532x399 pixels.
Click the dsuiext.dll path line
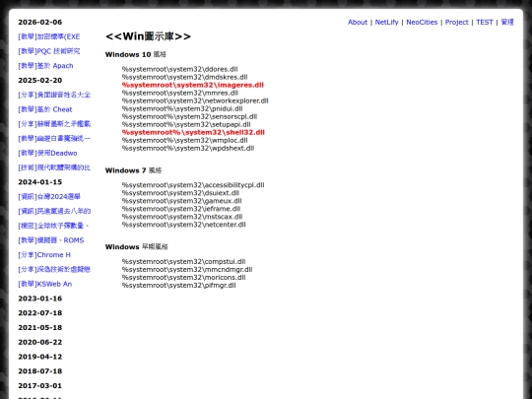pyautogui.click(x=180, y=193)
